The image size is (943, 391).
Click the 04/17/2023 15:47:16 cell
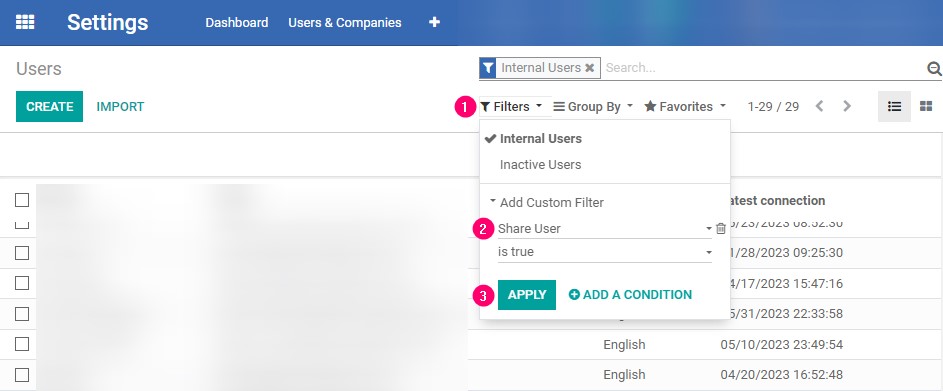(x=787, y=283)
